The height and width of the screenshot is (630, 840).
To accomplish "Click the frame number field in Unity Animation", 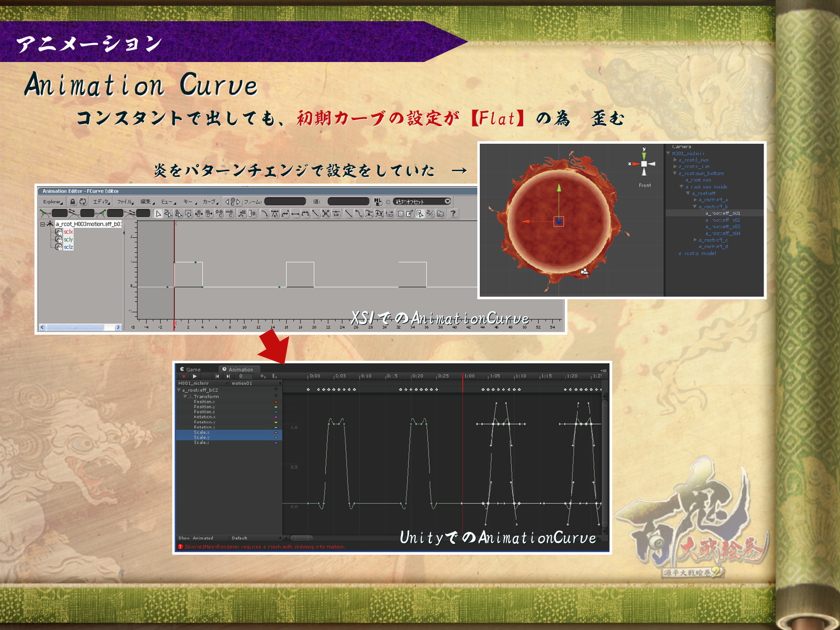I will tap(245, 376).
